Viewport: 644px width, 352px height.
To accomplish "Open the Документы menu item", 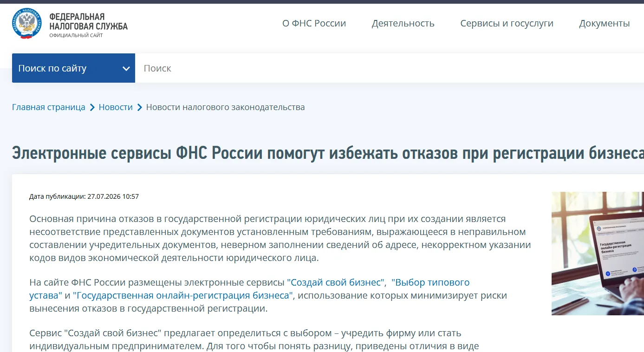I will pos(604,23).
